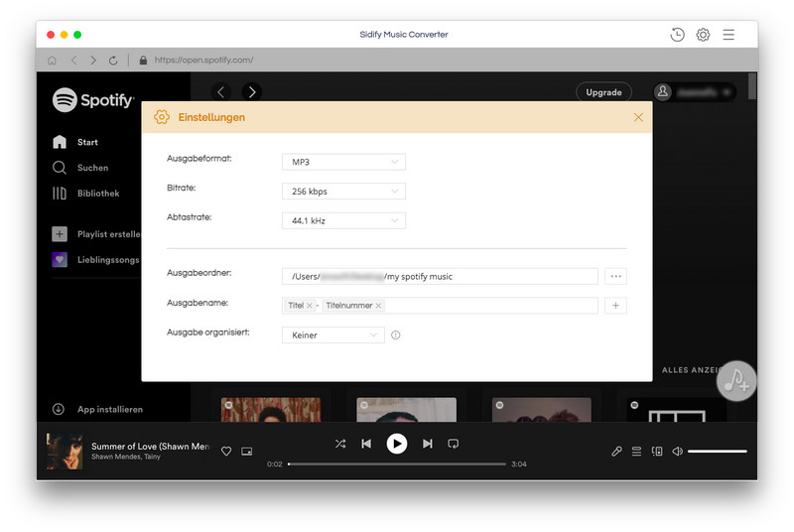
Task: Open the hamburger menu in the title bar
Action: 728,35
